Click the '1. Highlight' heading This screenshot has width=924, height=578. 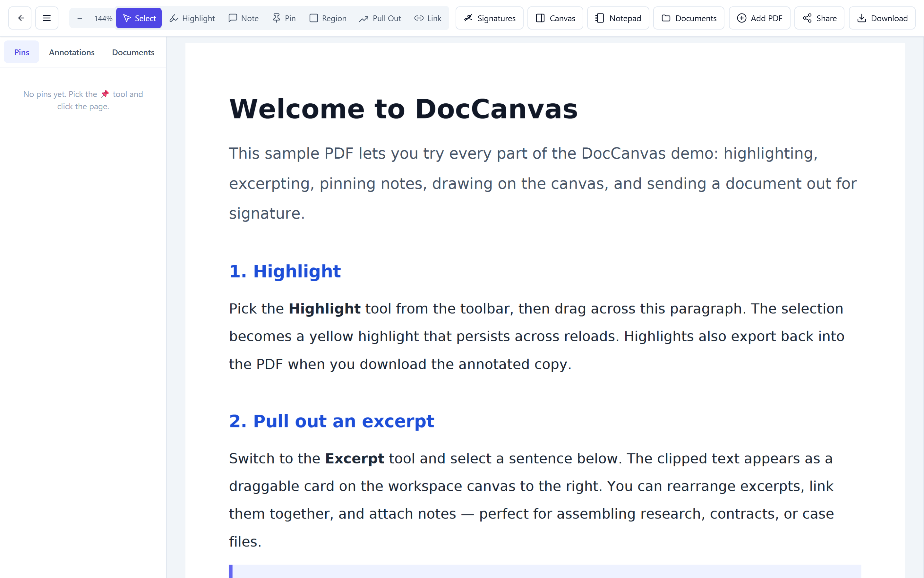285,271
